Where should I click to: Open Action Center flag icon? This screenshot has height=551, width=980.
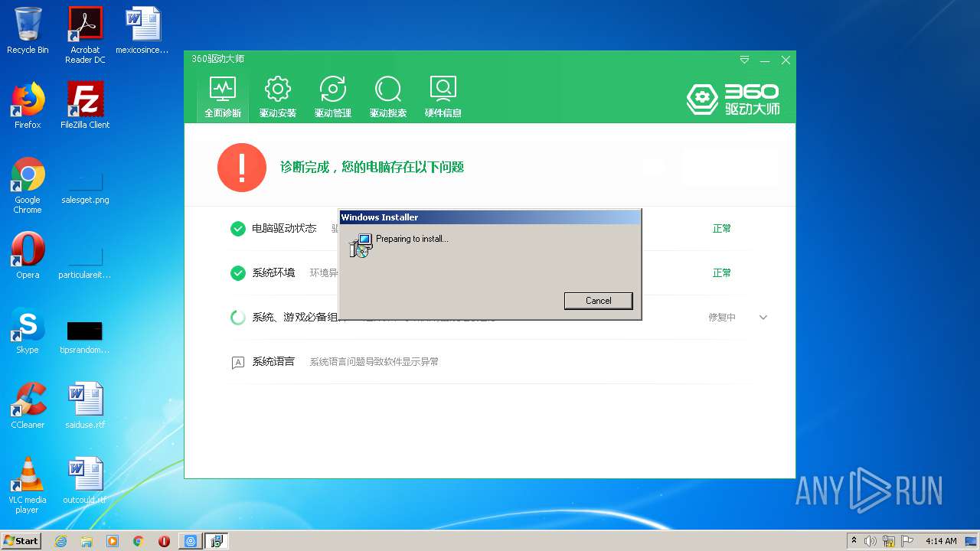[906, 541]
